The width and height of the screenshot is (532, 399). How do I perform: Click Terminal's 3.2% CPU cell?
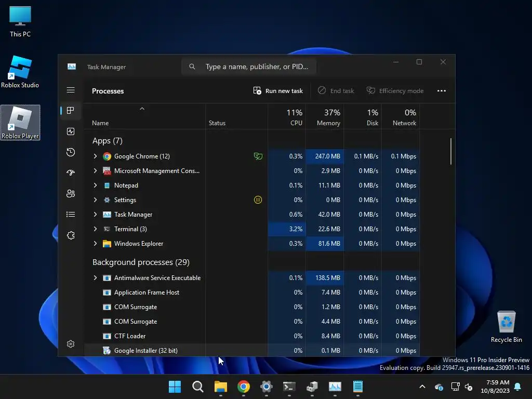tap(287, 229)
